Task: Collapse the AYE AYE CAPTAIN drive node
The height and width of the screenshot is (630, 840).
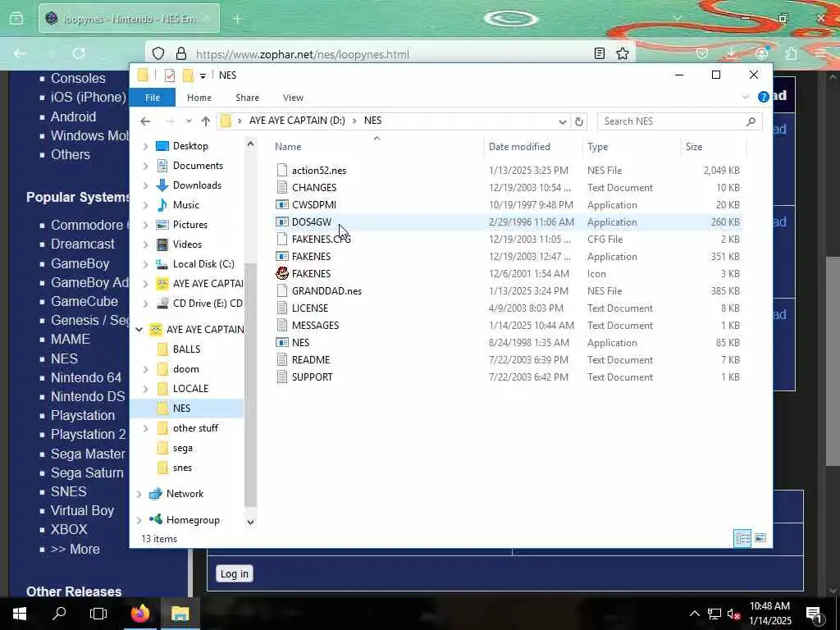Action: tap(139, 330)
